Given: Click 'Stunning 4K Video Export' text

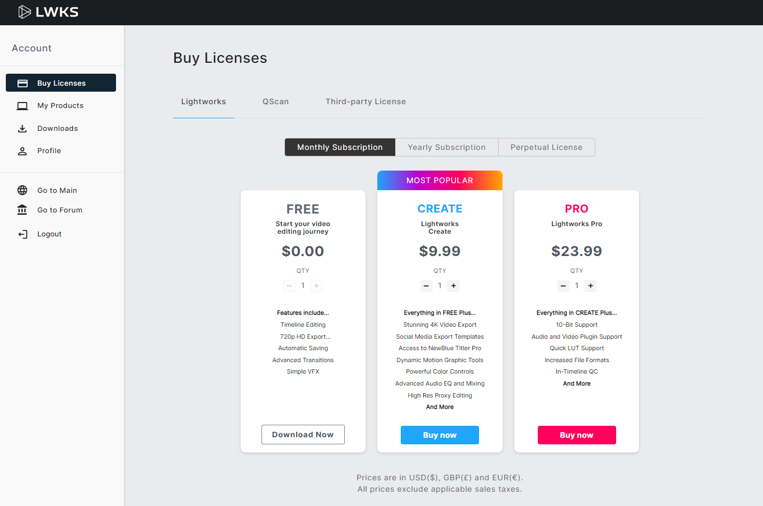Looking at the screenshot, I should [x=440, y=325].
